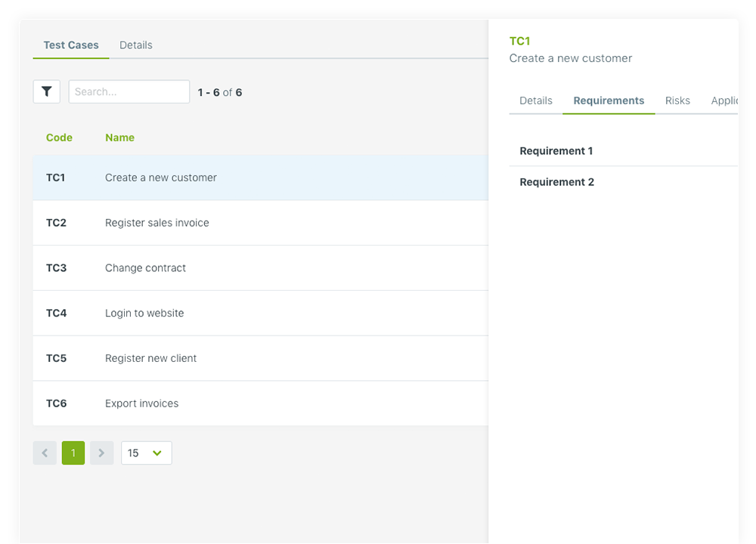Open Requirement 1 entry
The height and width of the screenshot is (544, 756).
click(x=624, y=151)
